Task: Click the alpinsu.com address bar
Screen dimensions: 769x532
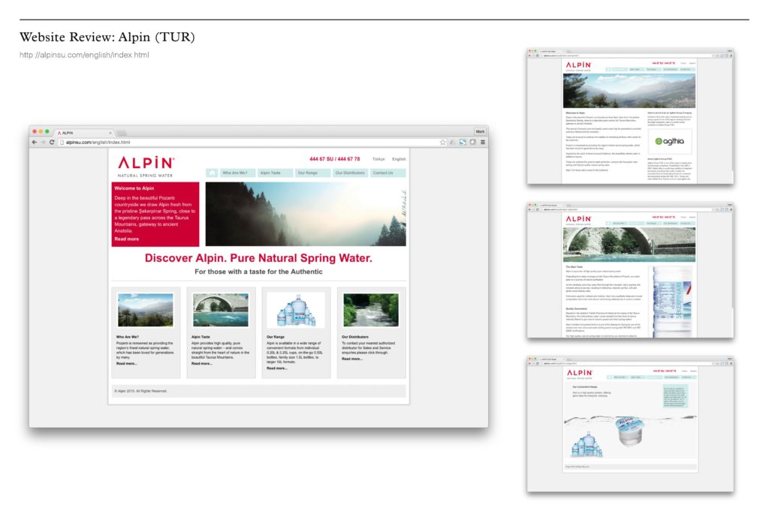Action: point(248,142)
